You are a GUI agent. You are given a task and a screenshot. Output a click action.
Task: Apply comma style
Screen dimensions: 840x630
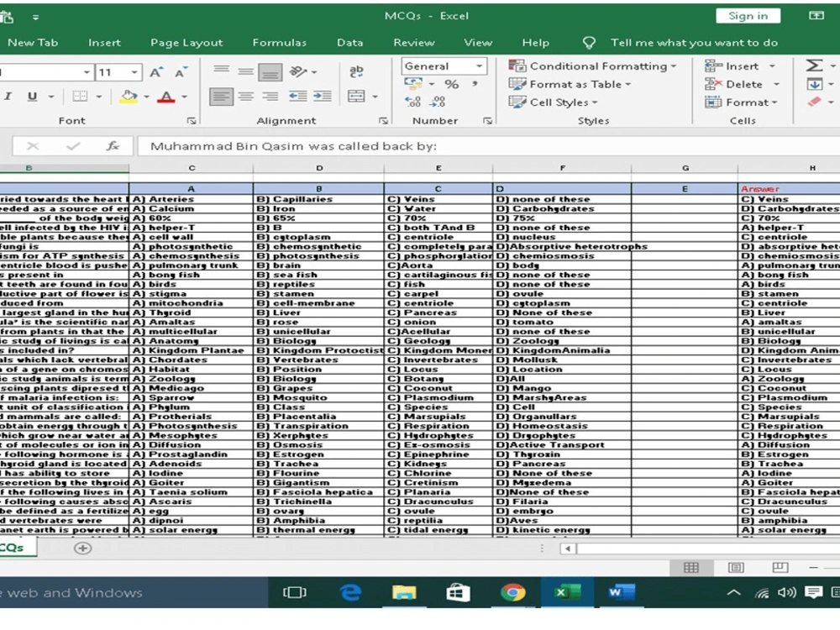[x=475, y=84]
